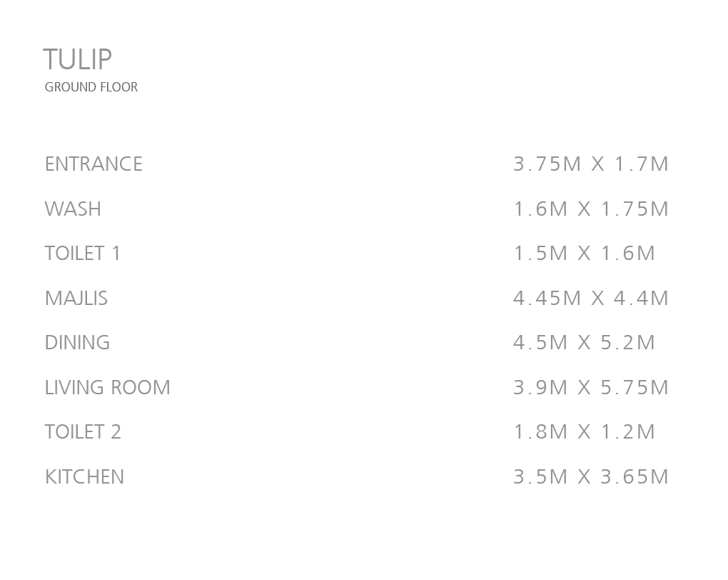Select the 5.75M value for Living Room
728x580 pixels.
[635, 388]
